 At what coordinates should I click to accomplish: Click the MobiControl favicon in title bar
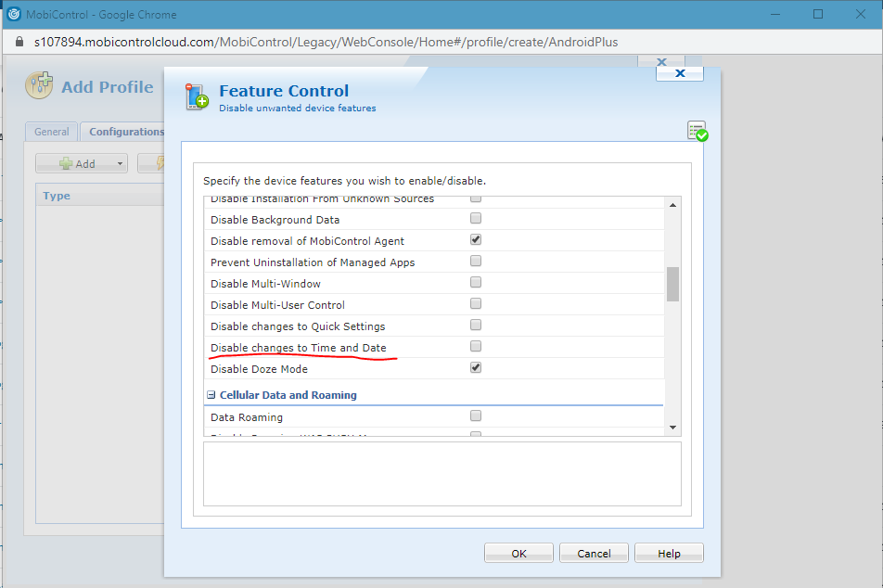click(14, 14)
